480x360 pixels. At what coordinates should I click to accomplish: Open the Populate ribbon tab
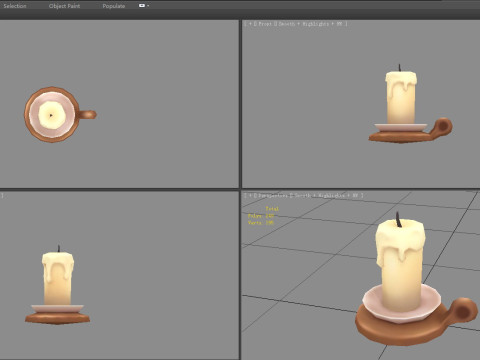(x=114, y=6)
